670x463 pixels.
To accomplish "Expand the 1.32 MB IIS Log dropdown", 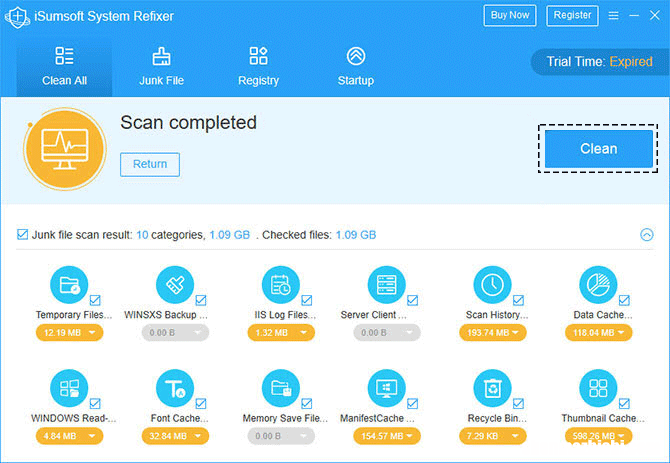I will tap(281, 333).
